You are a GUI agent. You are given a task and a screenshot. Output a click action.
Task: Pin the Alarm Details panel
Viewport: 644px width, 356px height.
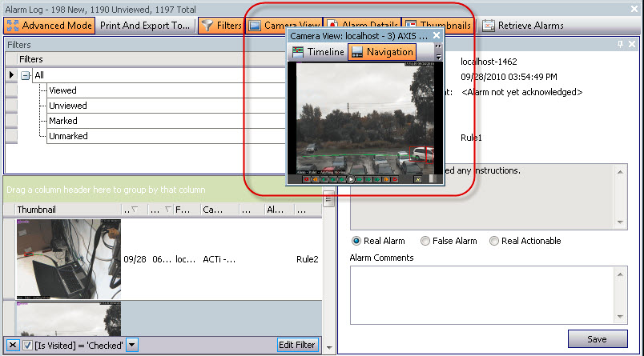pyautogui.click(x=620, y=44)
